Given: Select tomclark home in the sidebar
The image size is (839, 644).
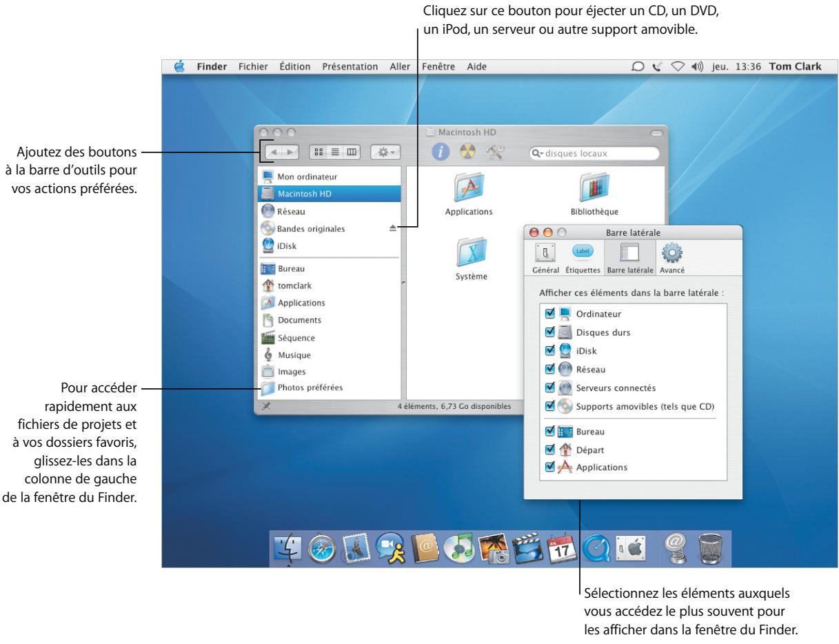Looking at the screenshot, I should coord(328,285).
